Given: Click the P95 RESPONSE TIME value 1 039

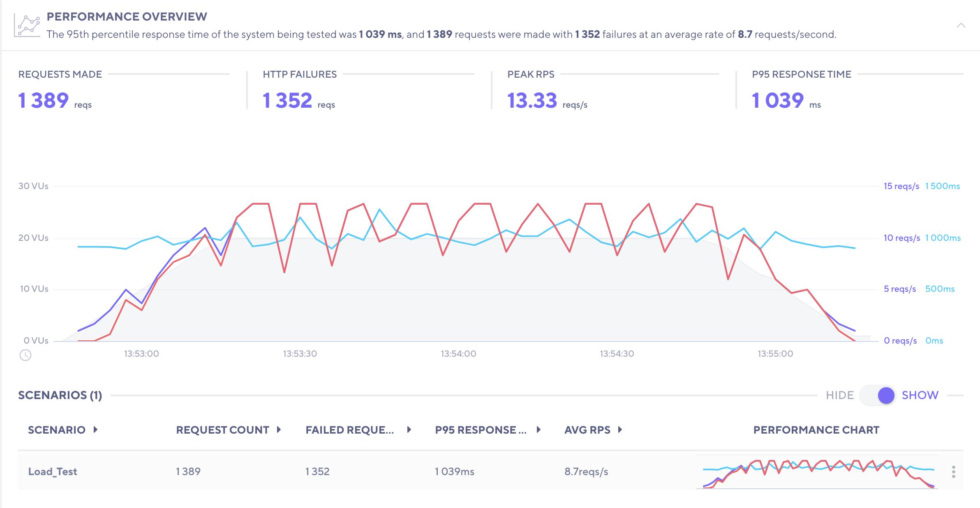Looking at the screenshot, I should coord(778,101).
